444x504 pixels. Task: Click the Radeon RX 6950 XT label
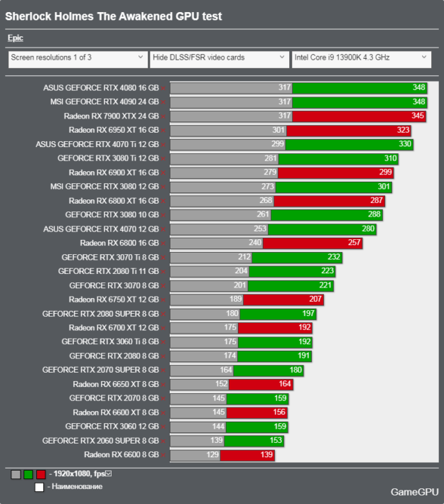click(114, 131)
